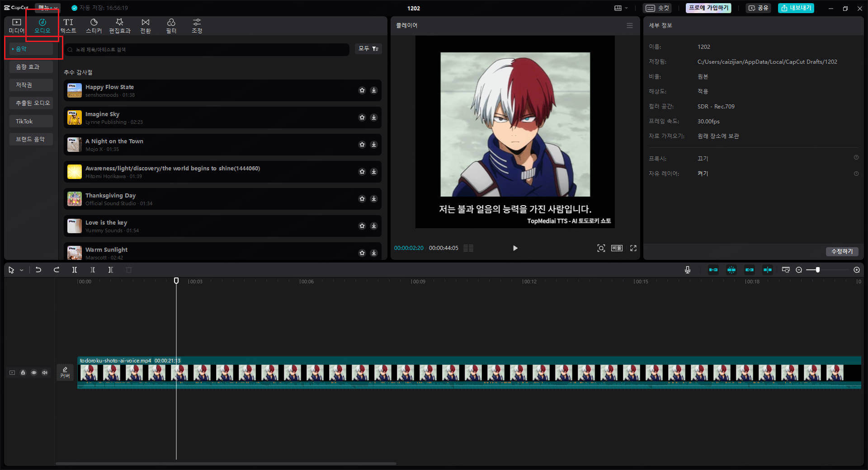Screen dimensions: 868x470
Task: Download the Awareness/light/discovery track
Action: [374, 172]
